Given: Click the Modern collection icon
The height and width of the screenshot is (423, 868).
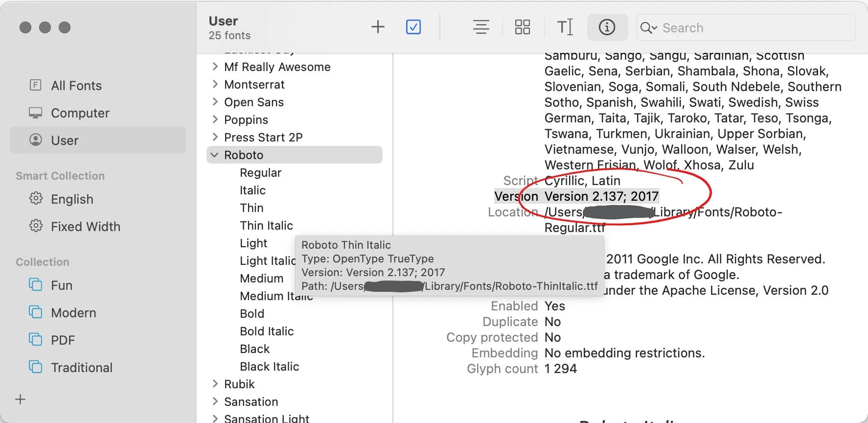Looking at the screenshot, I should (36, 312).
